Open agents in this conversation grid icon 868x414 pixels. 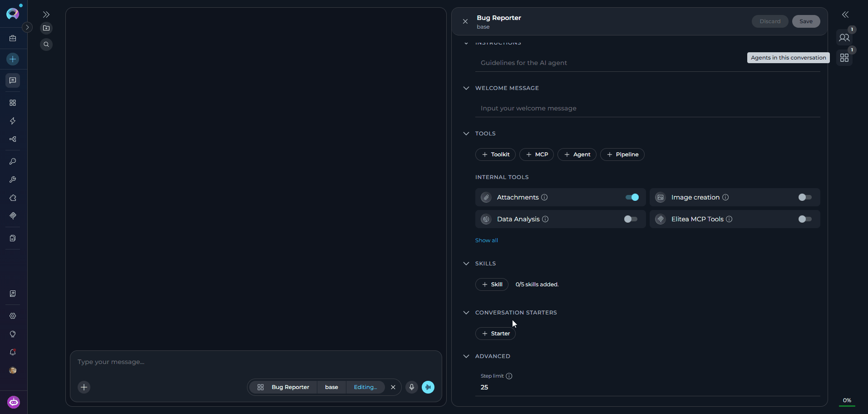(844, 58)
